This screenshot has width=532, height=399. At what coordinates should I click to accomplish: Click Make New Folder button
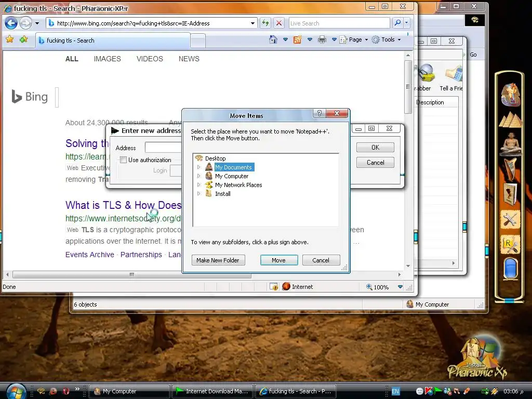(x=218, y=260)
